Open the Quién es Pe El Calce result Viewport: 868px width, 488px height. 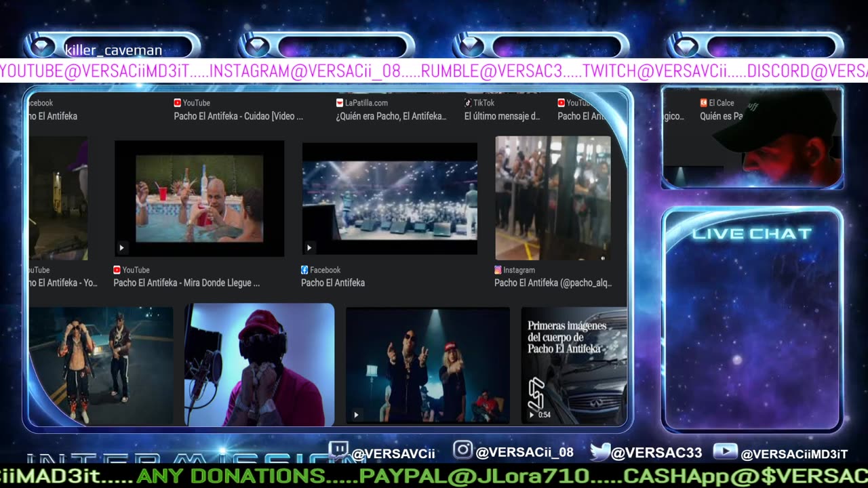721,116
